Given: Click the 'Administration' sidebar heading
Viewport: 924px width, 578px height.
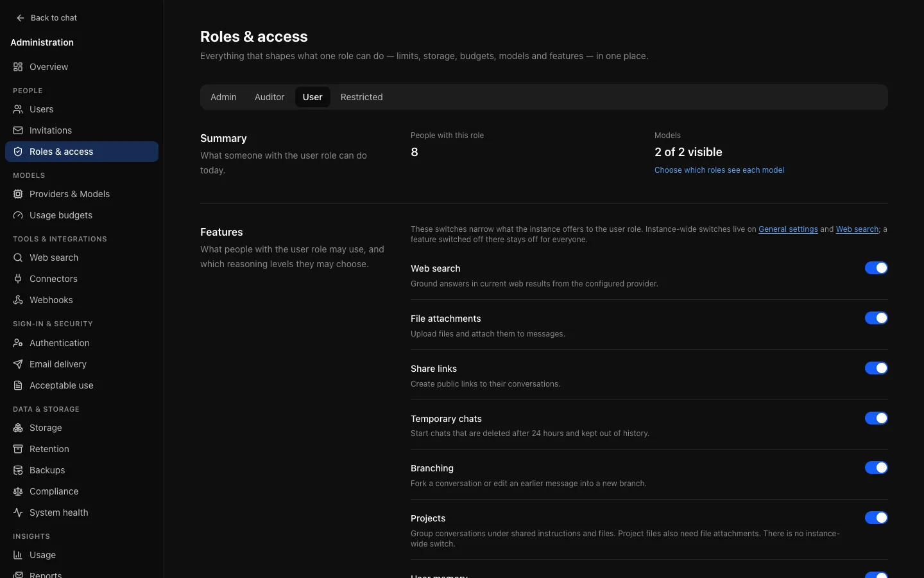Looking at the screenshot, I should point(42,42).
